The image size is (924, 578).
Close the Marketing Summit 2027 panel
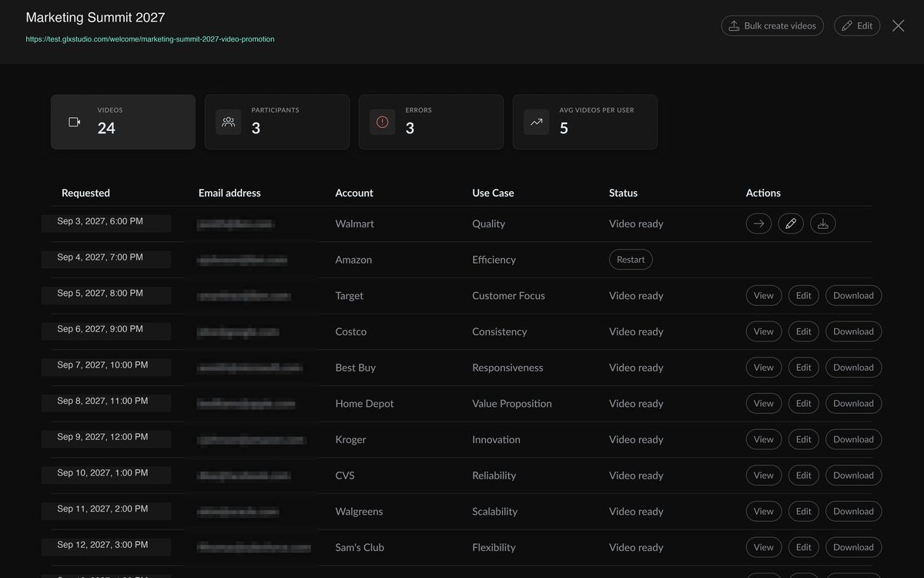(x=898, y=25)
